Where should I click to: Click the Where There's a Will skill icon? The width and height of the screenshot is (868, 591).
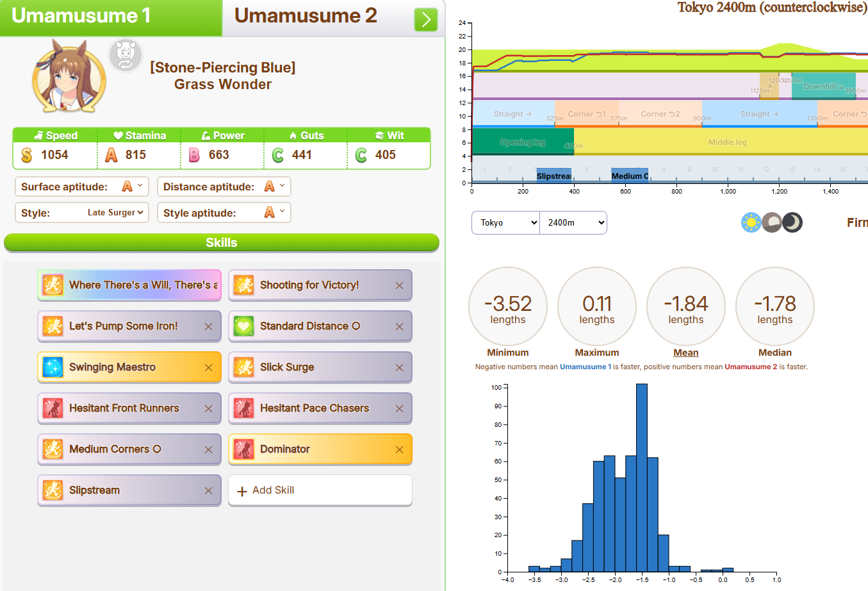[x=53, y=285]
